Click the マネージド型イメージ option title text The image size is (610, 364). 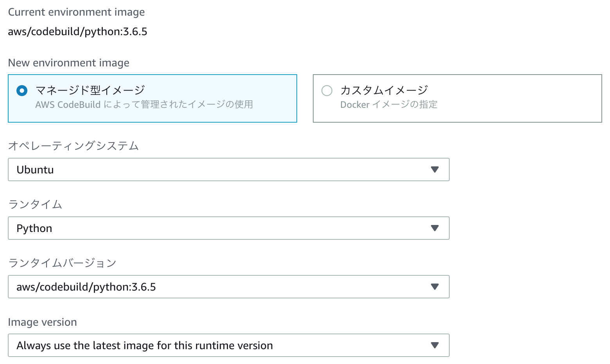[x=90, y=90]
